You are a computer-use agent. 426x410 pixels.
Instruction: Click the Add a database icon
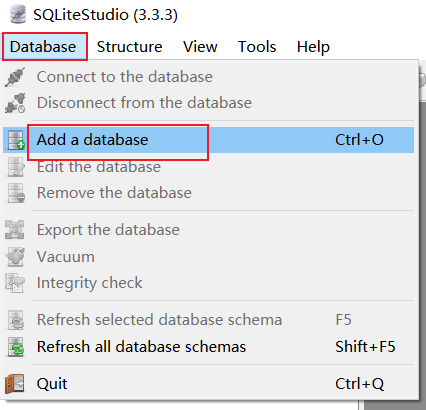[x=16, y=140]
